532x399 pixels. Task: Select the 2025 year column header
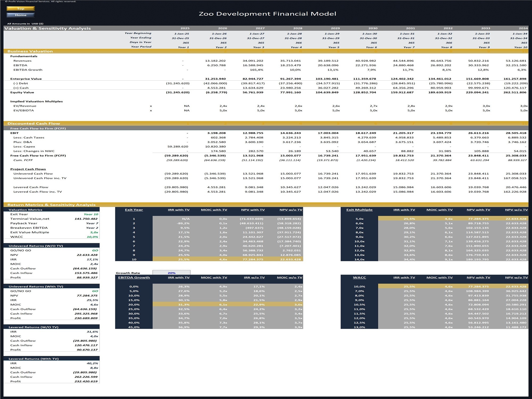(x=186, y=28)
